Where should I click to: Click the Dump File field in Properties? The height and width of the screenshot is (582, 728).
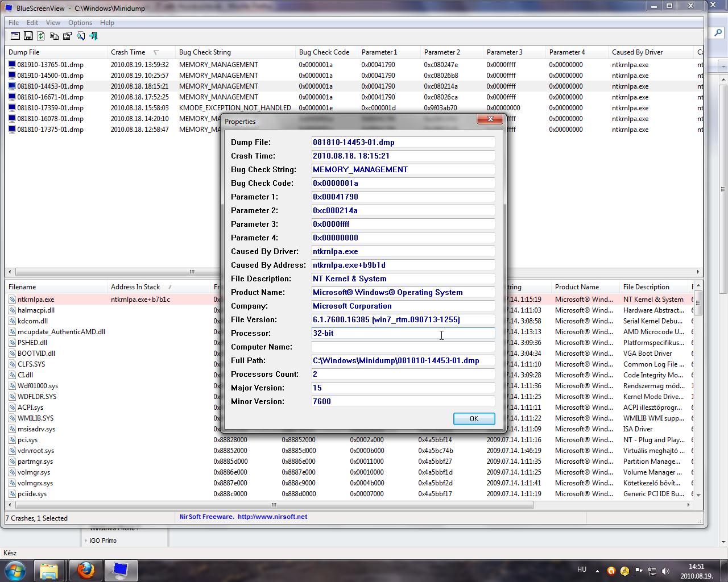403,143
